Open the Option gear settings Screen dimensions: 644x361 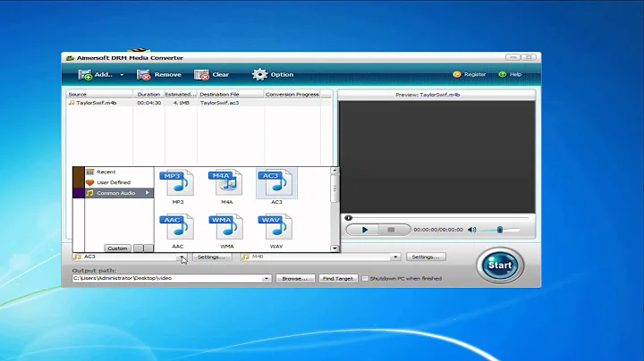coord(273,75)
